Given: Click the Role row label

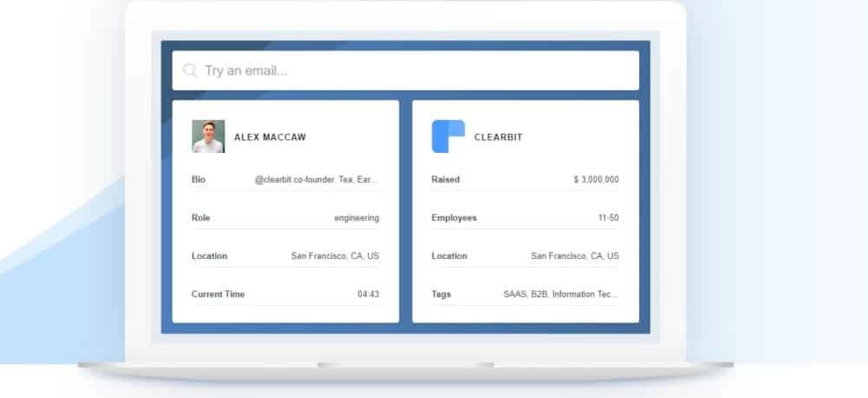Looking at the screenshot, I should [201, 218].
